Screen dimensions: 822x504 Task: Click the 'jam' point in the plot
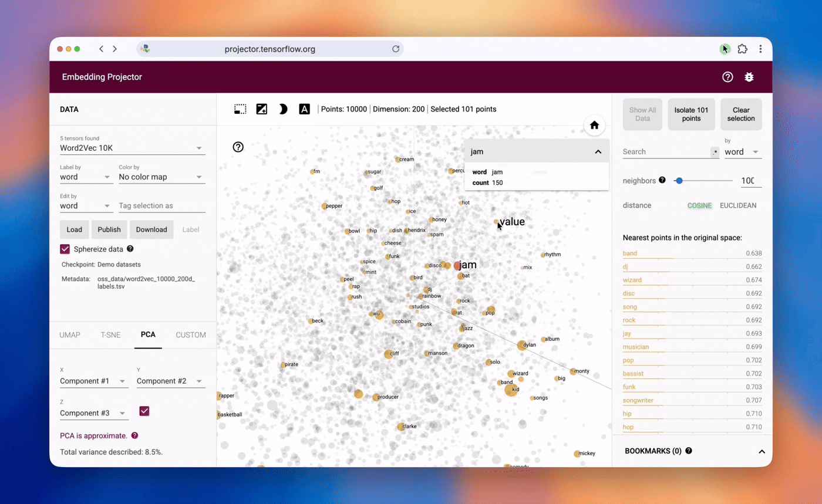tap(457, 266)
